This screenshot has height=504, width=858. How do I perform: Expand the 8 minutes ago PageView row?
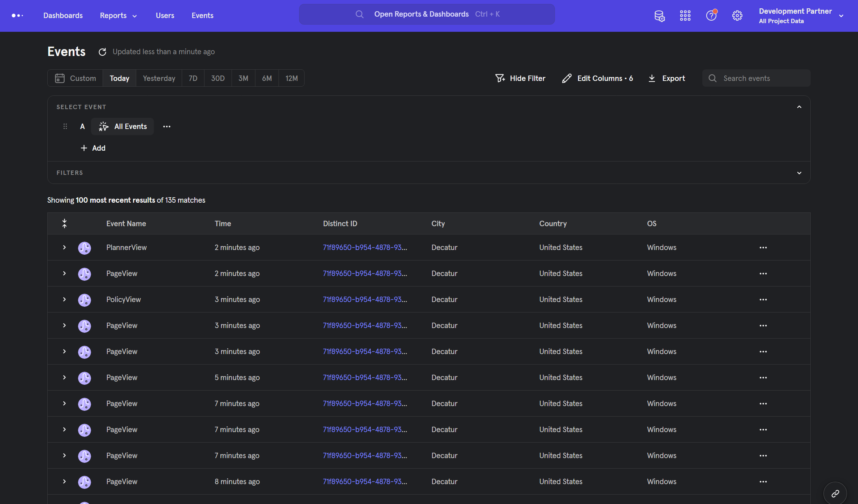64,482
